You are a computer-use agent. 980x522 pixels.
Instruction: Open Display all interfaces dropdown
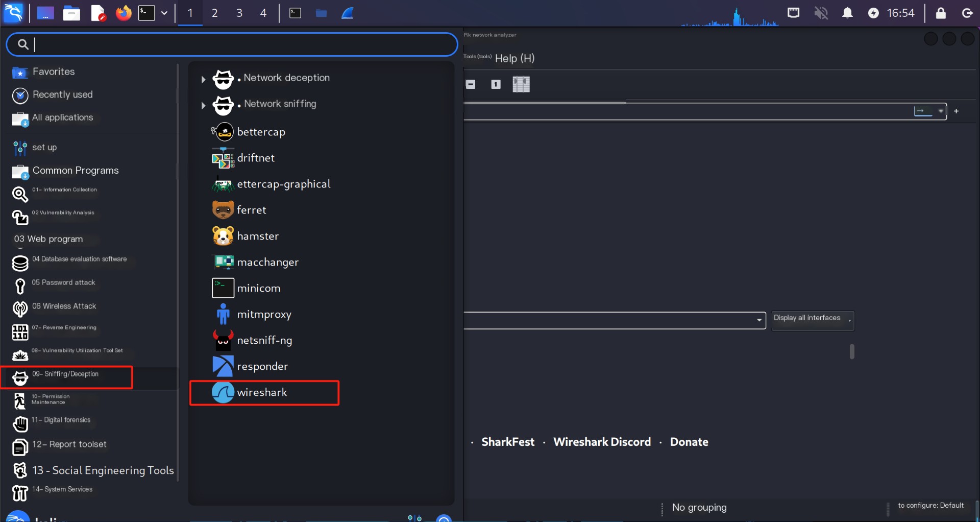click(813, 320)
